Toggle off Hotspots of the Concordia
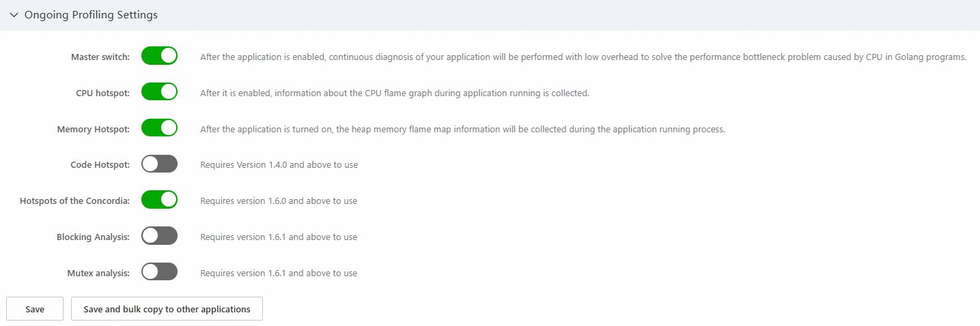This screenshot has width=980, height=326. point(159,201)
